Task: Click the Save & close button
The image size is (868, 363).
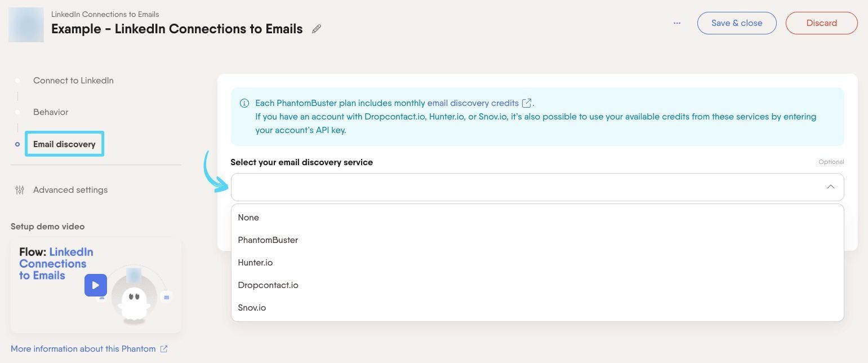Action: (x=737, y=23)
